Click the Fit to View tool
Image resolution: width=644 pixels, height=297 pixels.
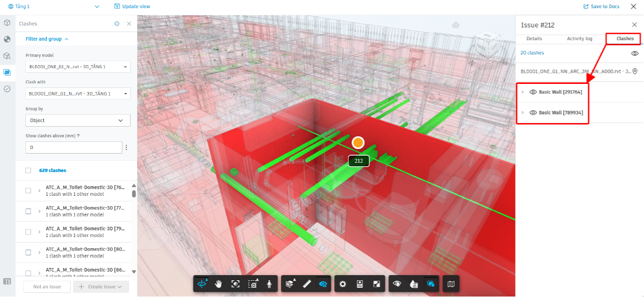pyautogui.click(x=235, y=284)
